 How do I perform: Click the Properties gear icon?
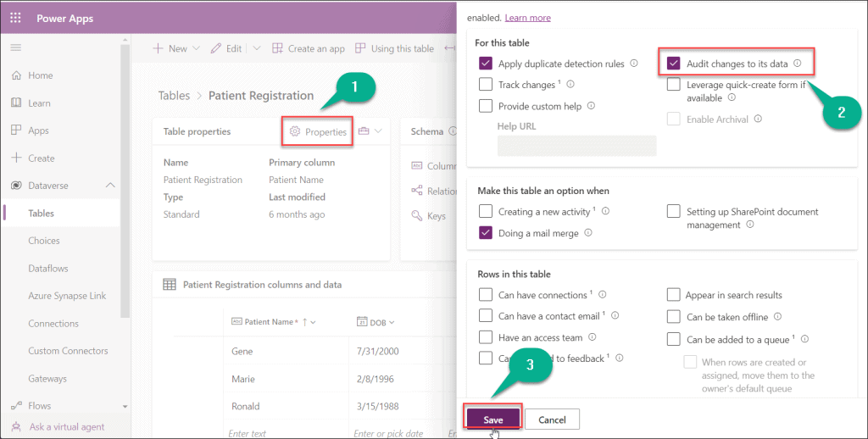[x=295, y=131]
